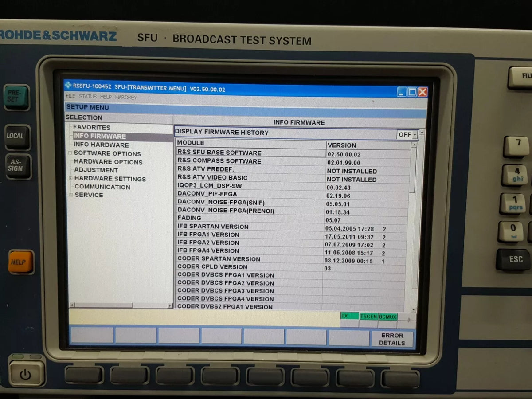
Task: Select the R&S ATV PREDEF. row
Action: tap(293, 169)
